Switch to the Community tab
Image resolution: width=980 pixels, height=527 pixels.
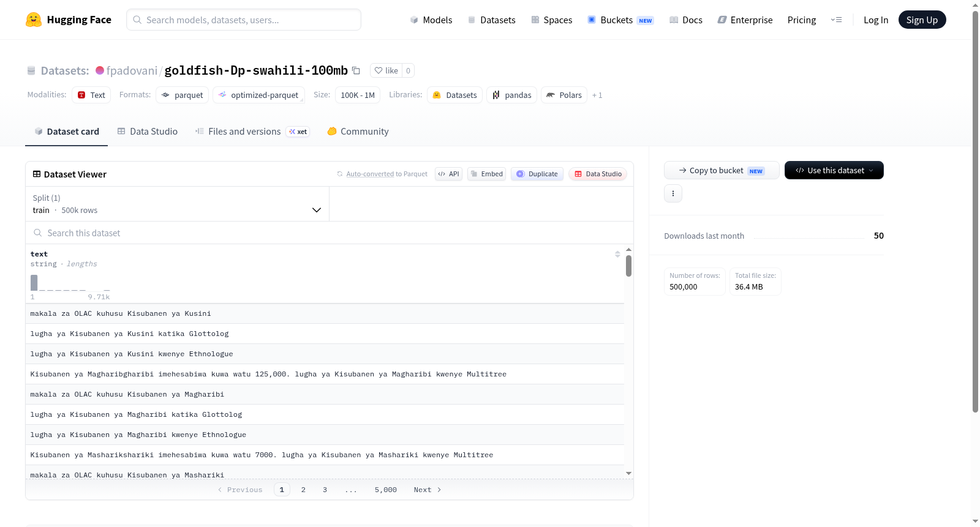tap(358, 131)
